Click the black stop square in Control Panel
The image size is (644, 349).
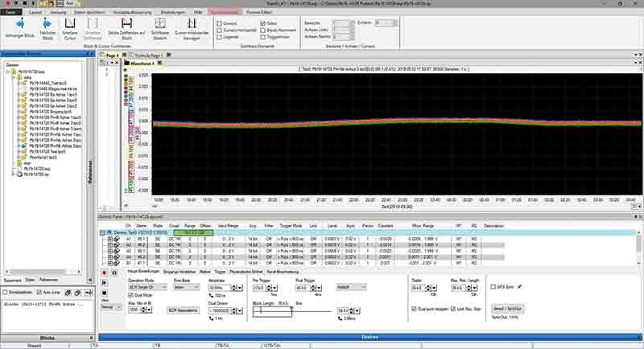tap(105, 293)
